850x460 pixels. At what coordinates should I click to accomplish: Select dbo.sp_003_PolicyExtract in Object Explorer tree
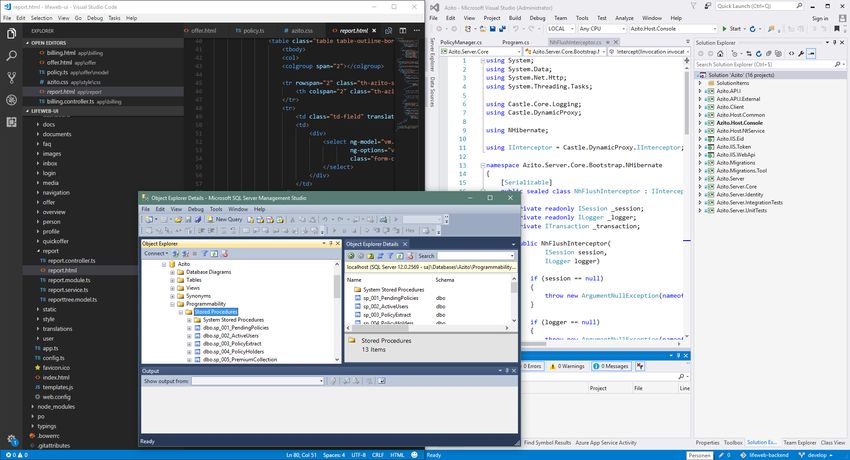(231, 344)
